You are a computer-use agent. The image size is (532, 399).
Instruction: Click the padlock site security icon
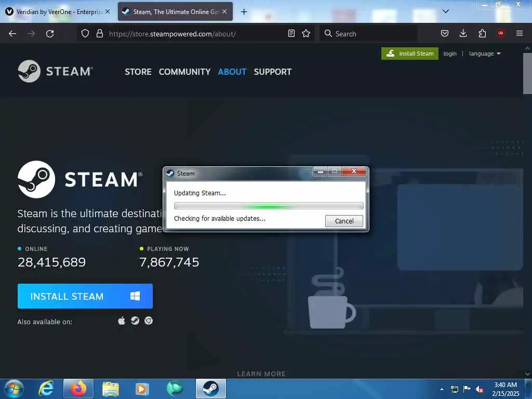point(99,33)
